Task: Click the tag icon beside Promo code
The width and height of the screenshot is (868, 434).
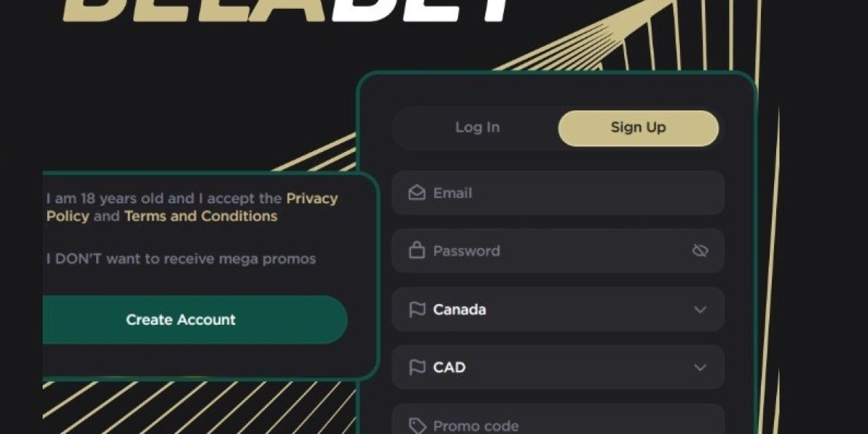Action: tap(417, 425)
